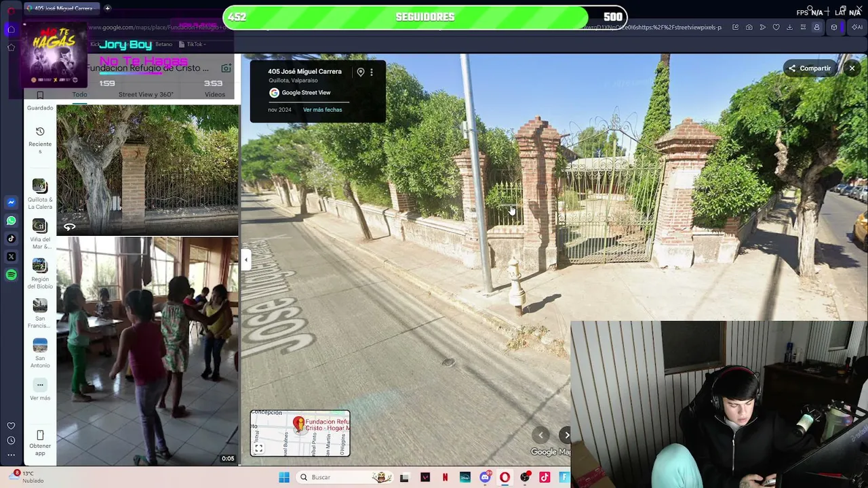Screen dimensions: 868x488
Task: Click the Betano bookmark in bookmarks bar
Action: pos(163,44)
